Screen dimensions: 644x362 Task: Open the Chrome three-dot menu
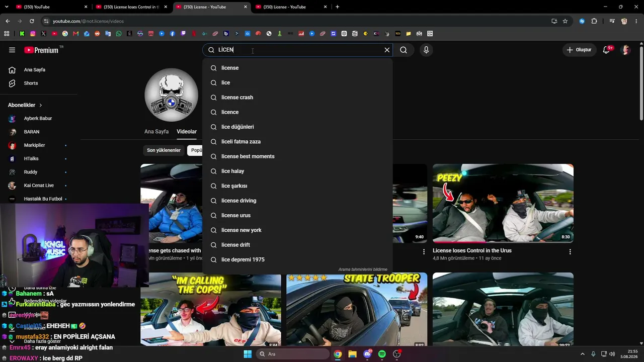point(636,21)
